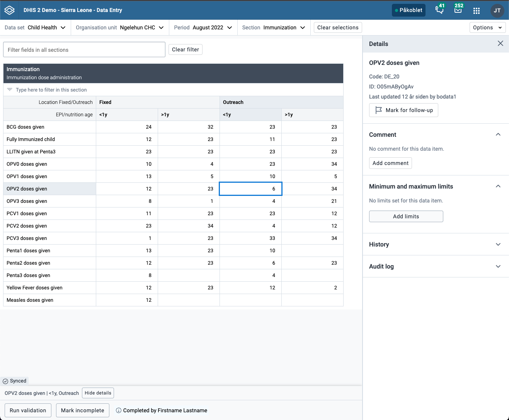Open the messages envelope icon
This screenshot has width=509, height=420.
point(458,10)
